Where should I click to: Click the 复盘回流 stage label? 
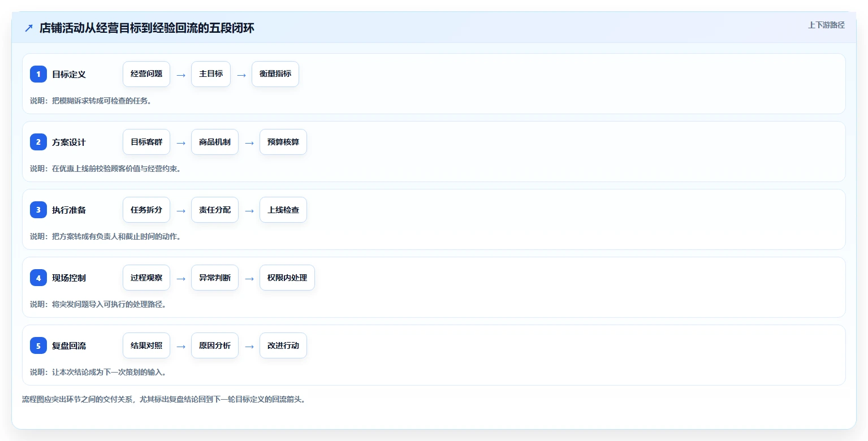(69, 345)
